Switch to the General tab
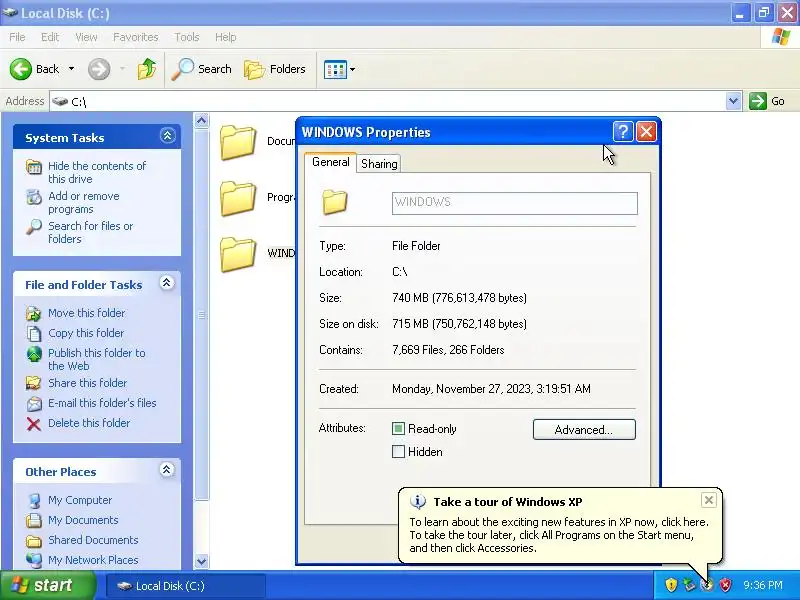 [x=331, y=162]
